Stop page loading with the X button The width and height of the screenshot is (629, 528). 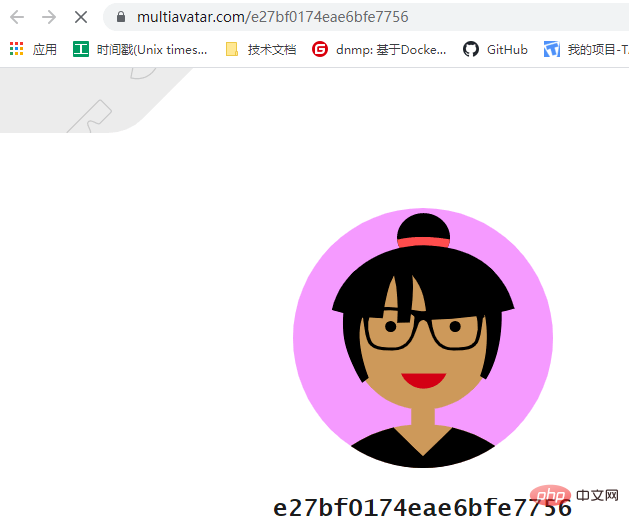tap(81, 17)
